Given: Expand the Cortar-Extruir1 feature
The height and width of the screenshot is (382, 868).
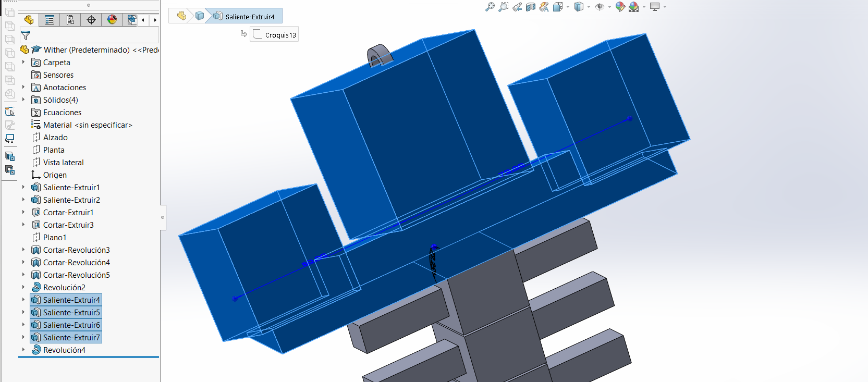Looking at the screenshot, I should [x=23, y=212].
